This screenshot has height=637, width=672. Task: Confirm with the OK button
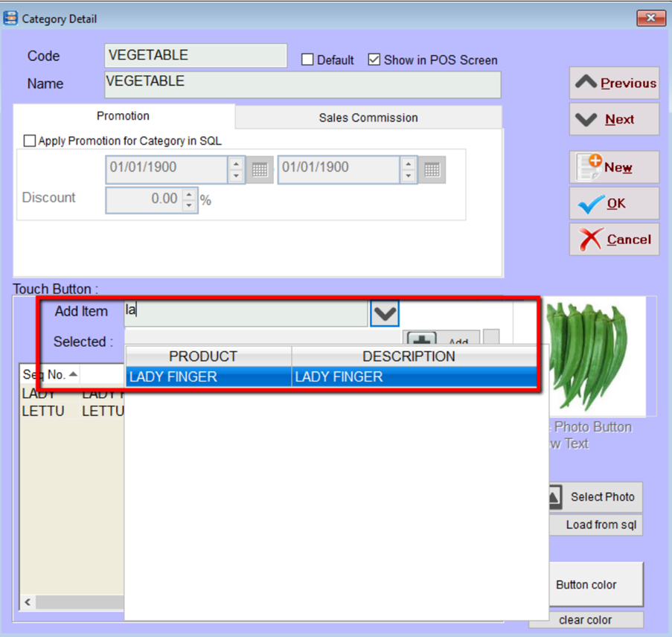click(614, 203)
